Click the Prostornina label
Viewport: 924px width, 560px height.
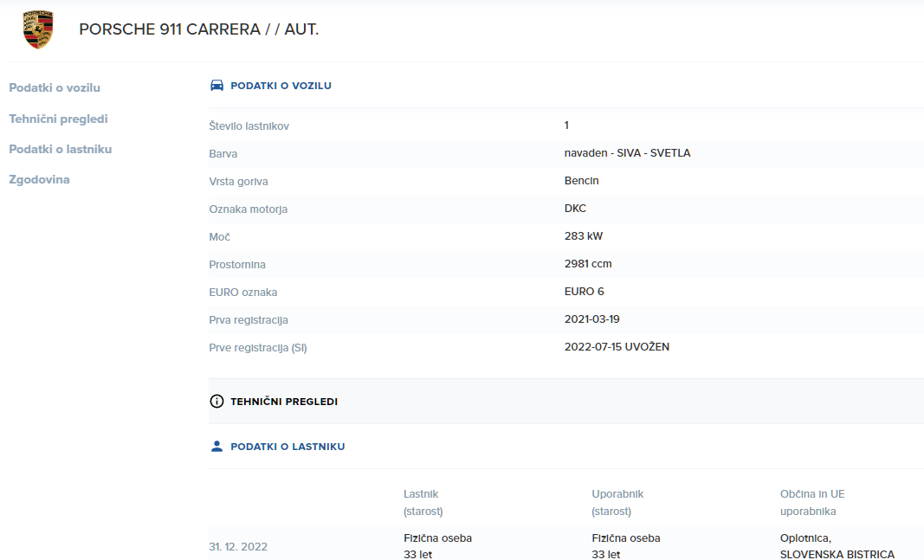pos(237,264)
